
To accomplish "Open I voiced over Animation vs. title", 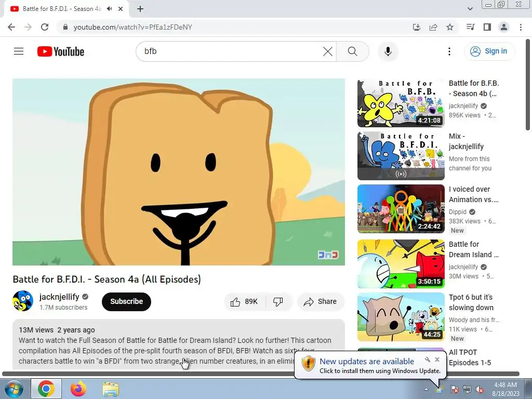I will tap(474, 194).
